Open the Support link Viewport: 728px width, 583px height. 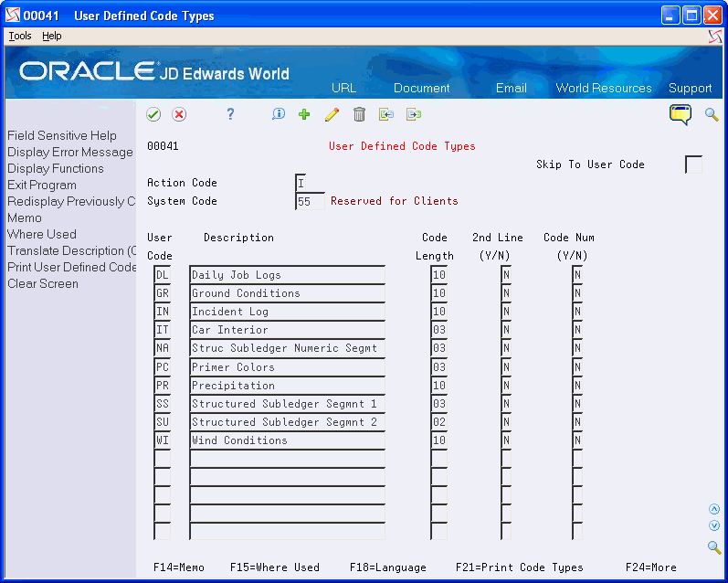690,88
